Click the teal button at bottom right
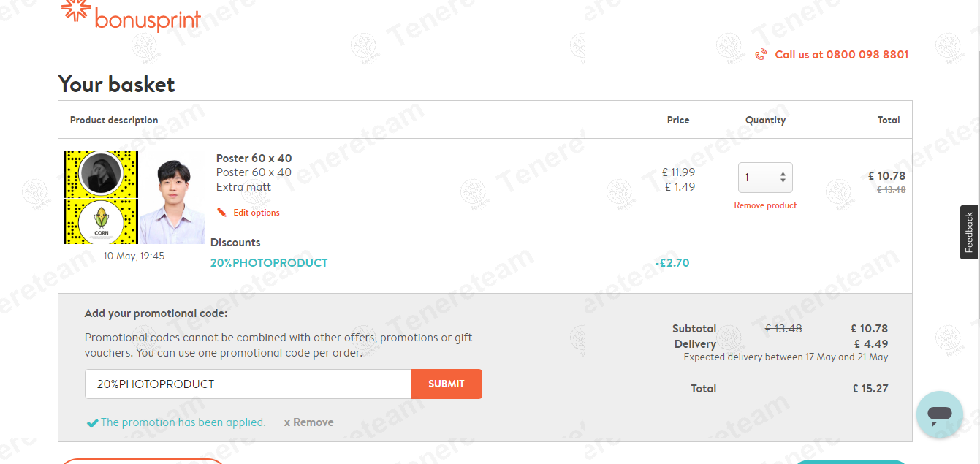This screenshot has height=464, width=980. [x=849, y=461]
